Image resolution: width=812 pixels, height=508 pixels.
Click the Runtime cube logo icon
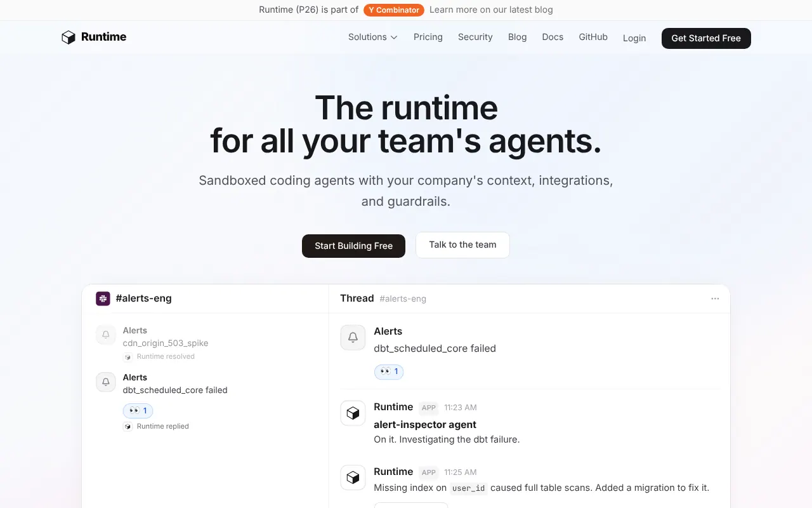click(69, 37)
